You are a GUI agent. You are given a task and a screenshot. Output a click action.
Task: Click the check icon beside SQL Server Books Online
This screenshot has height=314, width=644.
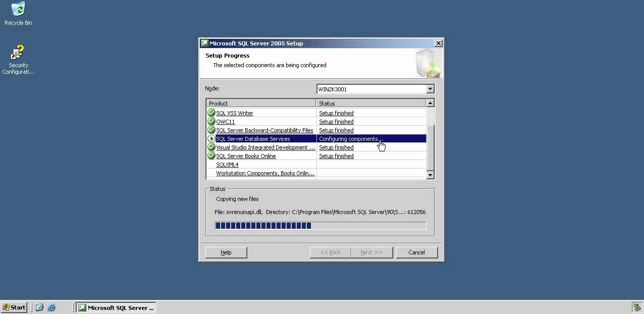point(211,156)
